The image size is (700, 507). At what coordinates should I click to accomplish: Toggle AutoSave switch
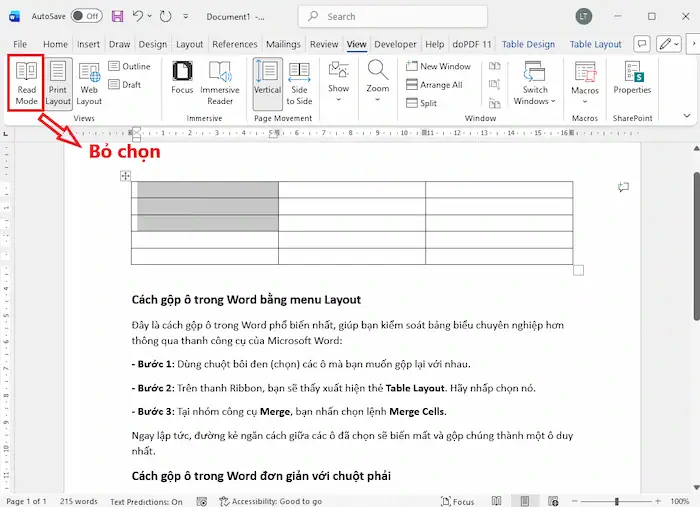[87, 17]
